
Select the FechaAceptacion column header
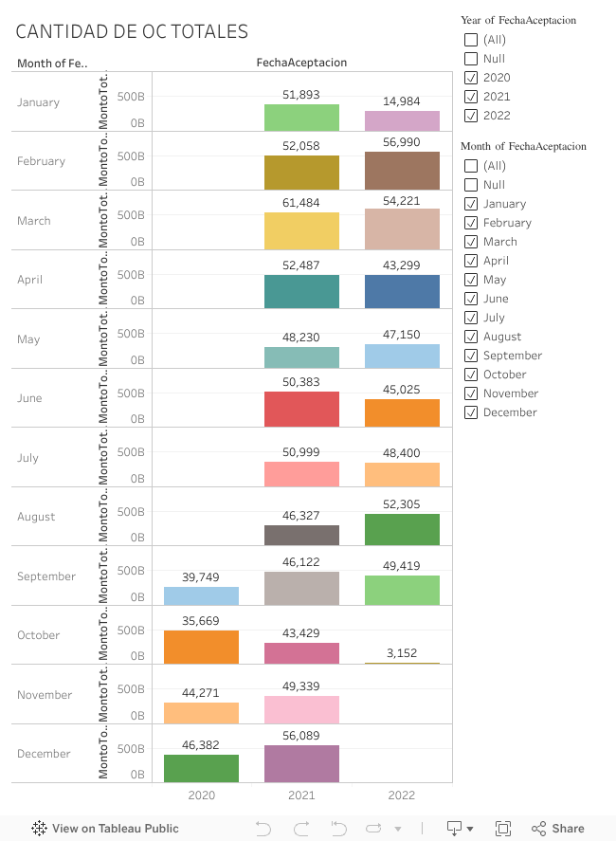click(x=301, y=63)
